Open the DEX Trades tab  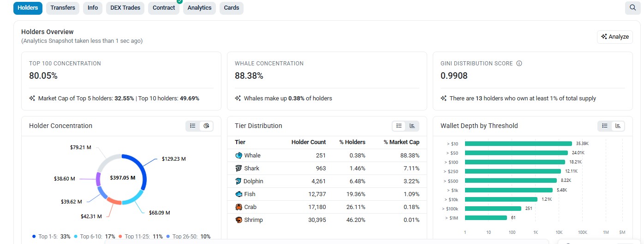coord(125,8)
